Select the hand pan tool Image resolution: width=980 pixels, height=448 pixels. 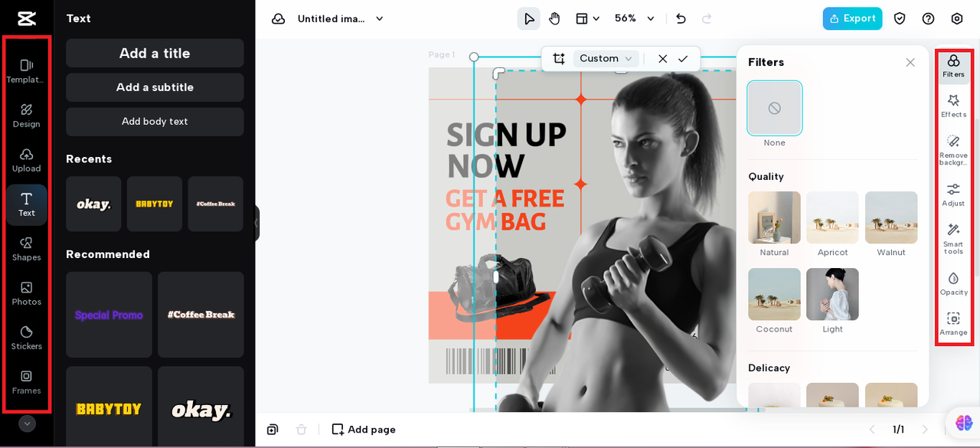(x=554, y=18)
